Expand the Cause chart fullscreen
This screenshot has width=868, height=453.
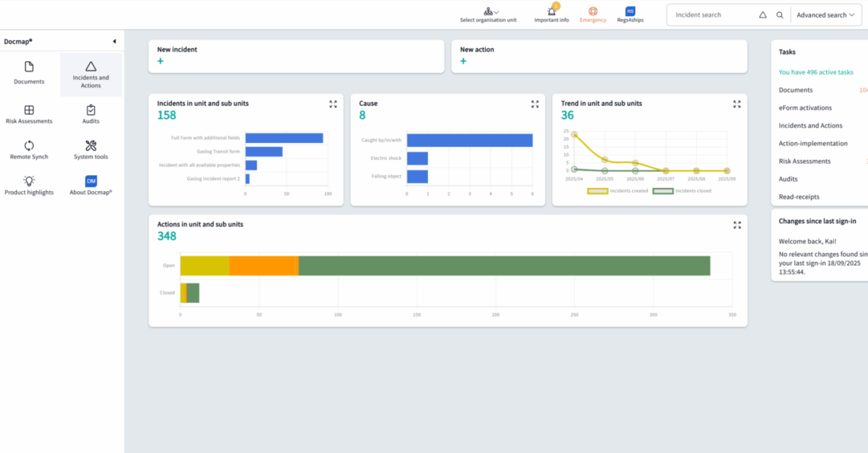click(535, 104)
